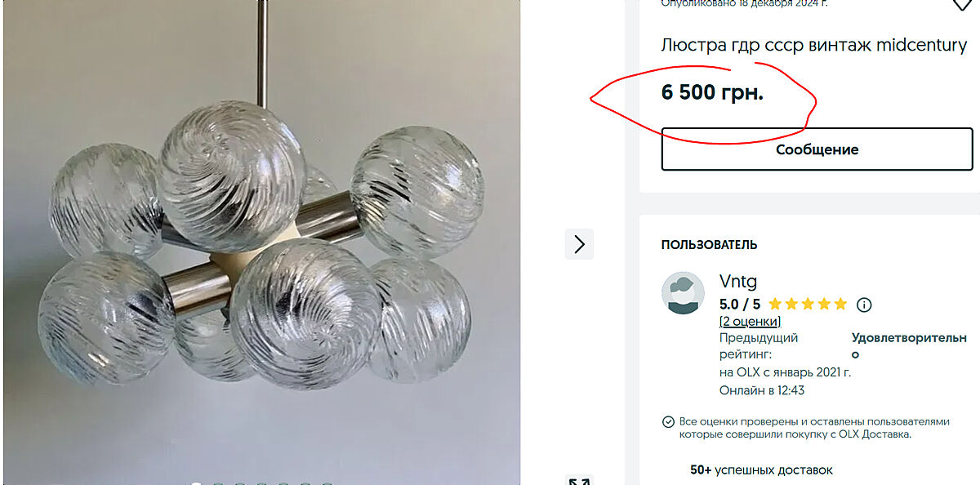Click the Удовлетворительно previous rating label
Image resolution: width=980 pixels, height=485 pixels.
click(x=908, y=345)
